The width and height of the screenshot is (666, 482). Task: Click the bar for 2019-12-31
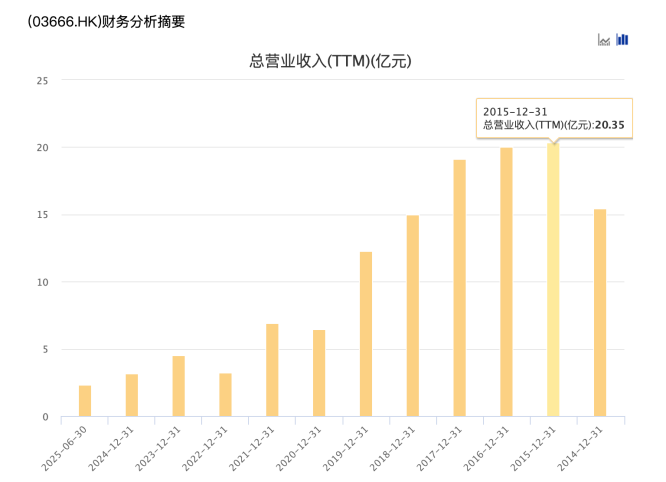tap(366, 334)
